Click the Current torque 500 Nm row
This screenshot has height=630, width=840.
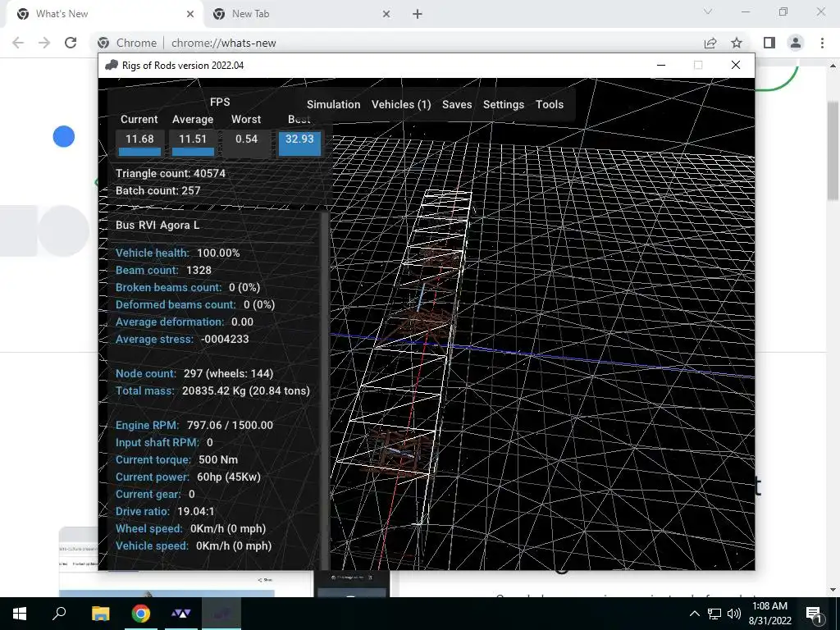pyautogui.click(x=177, y=459)
